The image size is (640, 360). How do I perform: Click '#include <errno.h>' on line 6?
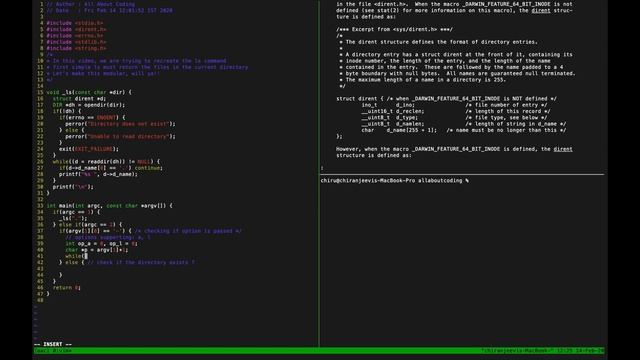coord(75,36)
